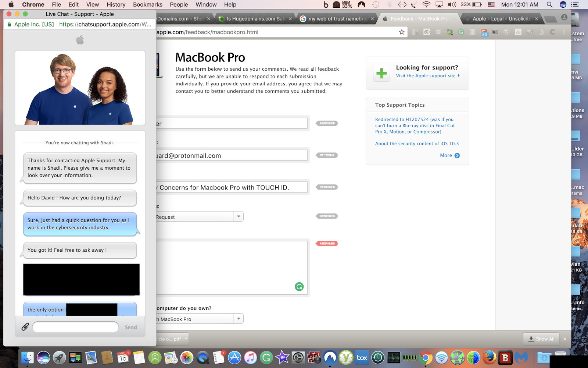This screenshot has width=588, height=368.
Task: Click the Apple support staff photo
Action: point(80,88)
